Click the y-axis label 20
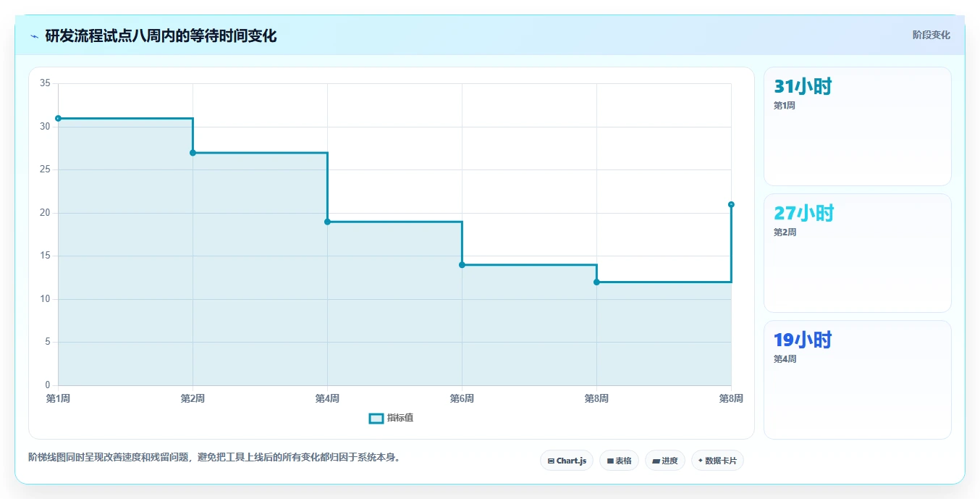The width and height of the screenshot is (980, 499). [45, 213]
